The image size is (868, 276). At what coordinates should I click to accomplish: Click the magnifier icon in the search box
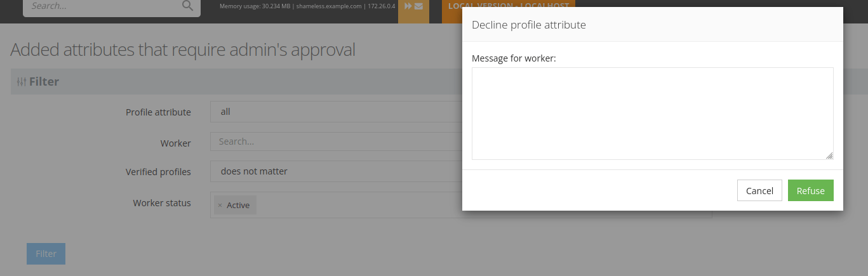click(187, 6)
